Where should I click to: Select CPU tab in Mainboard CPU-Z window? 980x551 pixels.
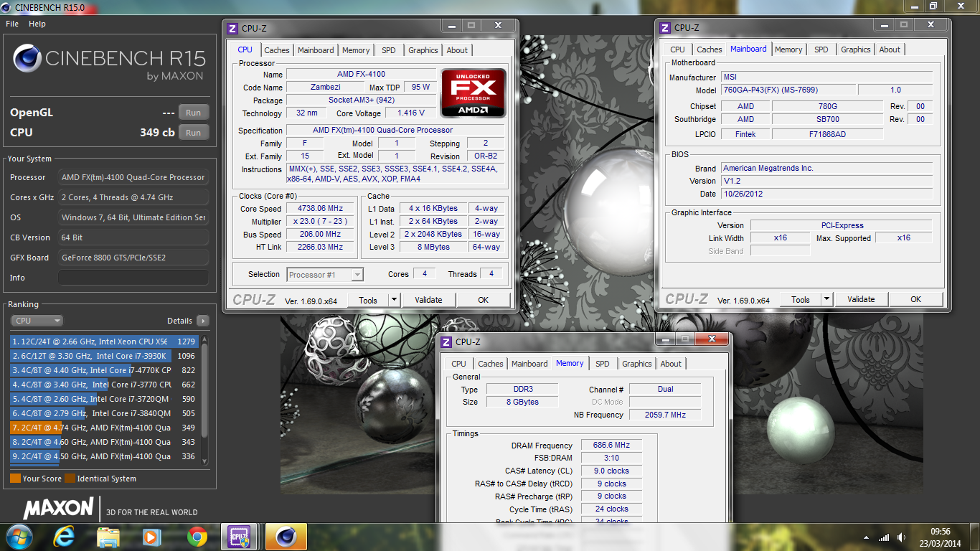(677, 50)
